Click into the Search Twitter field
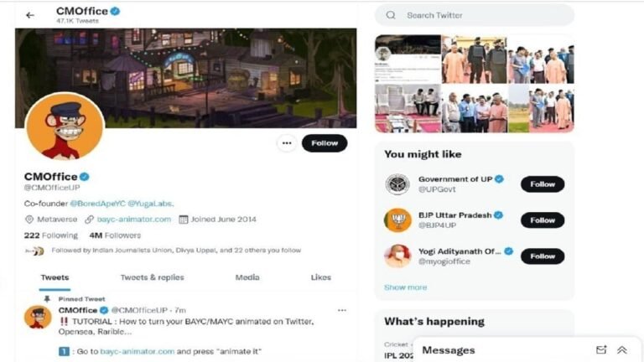Image resolution: width=644 pixels, height=362 pixels. [475, 15]
